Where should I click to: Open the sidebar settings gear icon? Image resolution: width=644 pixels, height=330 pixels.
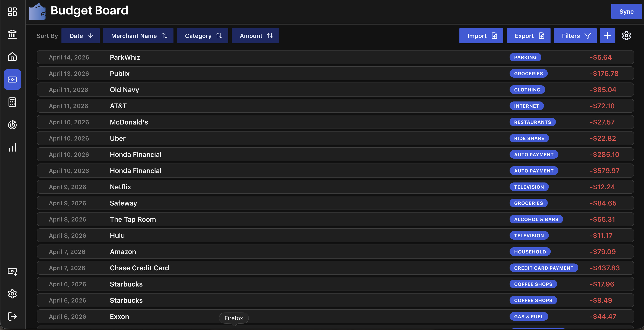[12, 294]
